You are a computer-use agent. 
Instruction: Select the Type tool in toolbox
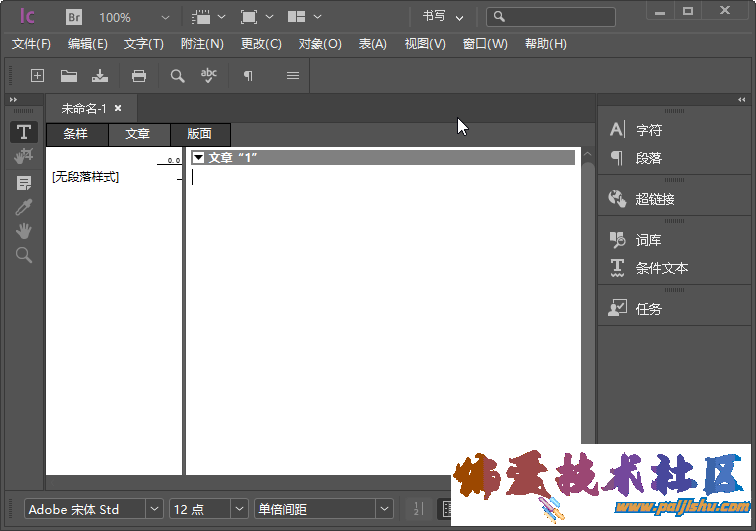(24, 133)
